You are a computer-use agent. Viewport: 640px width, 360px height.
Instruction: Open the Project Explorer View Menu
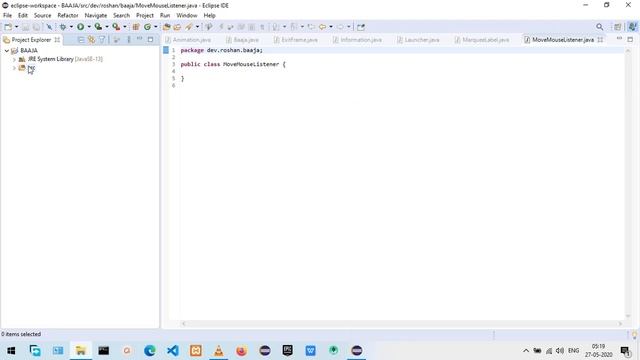[x=129, y=40]
